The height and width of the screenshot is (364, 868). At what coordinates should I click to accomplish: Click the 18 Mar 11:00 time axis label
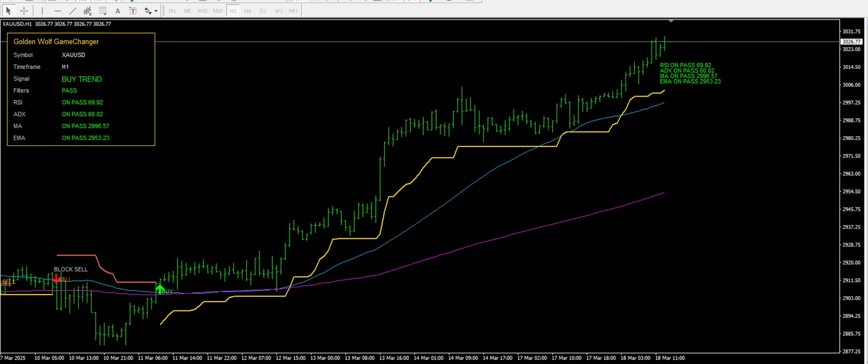670,358
